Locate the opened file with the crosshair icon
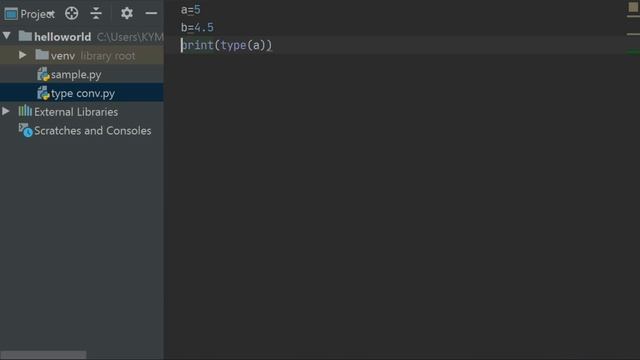640x360 pixels. point(71,13)
